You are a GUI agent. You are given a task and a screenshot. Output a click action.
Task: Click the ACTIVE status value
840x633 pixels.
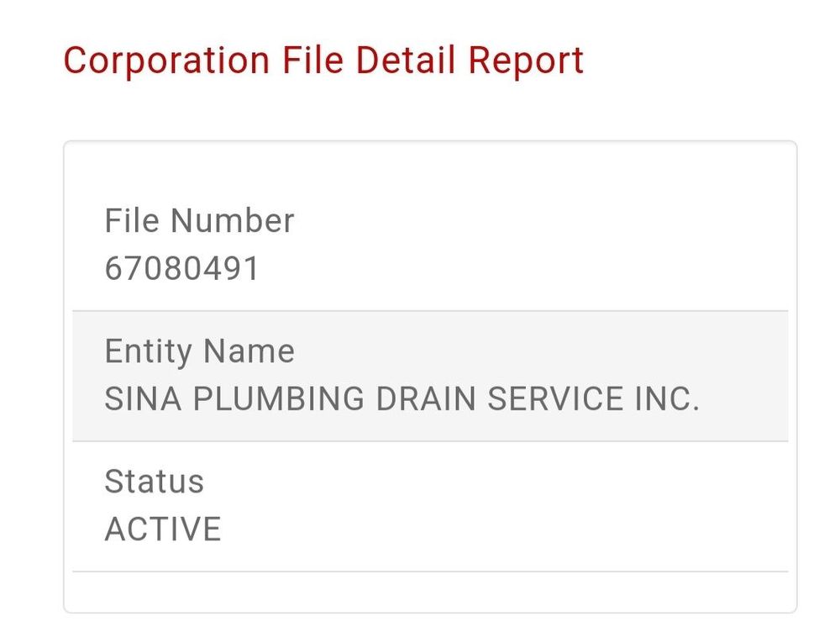(163, 530)
